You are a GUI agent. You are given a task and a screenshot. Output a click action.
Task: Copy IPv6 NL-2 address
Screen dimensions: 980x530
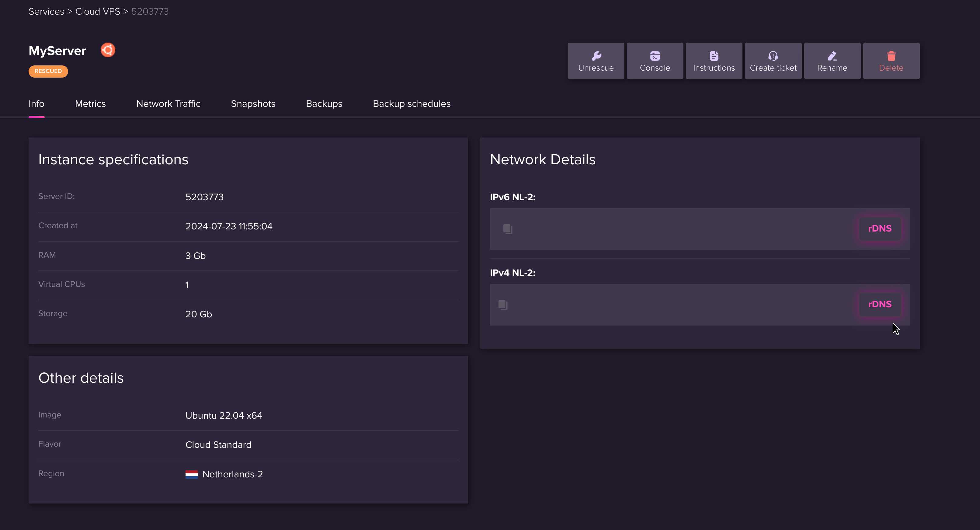point(508,228)
